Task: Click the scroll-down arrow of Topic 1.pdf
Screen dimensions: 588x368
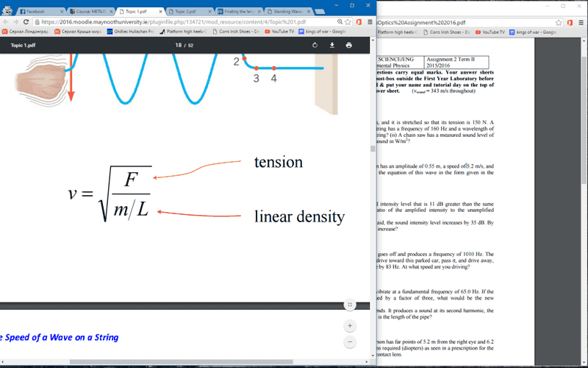Action: [x=373, y=355]
